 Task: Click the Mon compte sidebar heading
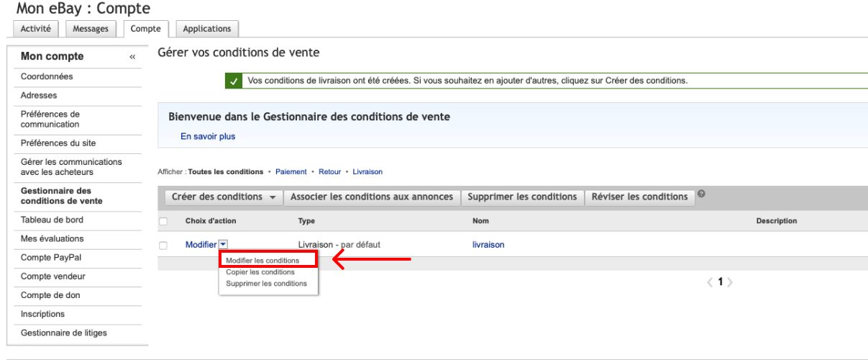tap(52, 57)
